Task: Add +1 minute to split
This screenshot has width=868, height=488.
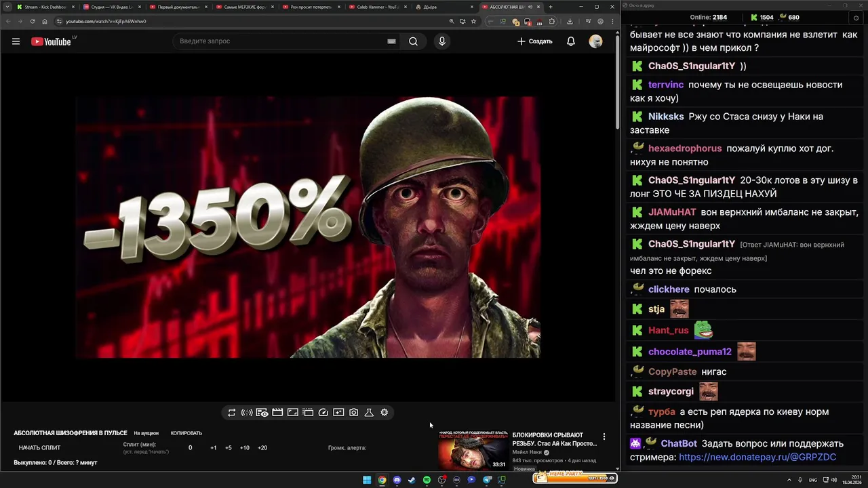Action: pyautogui.click(x=214, y=447)
